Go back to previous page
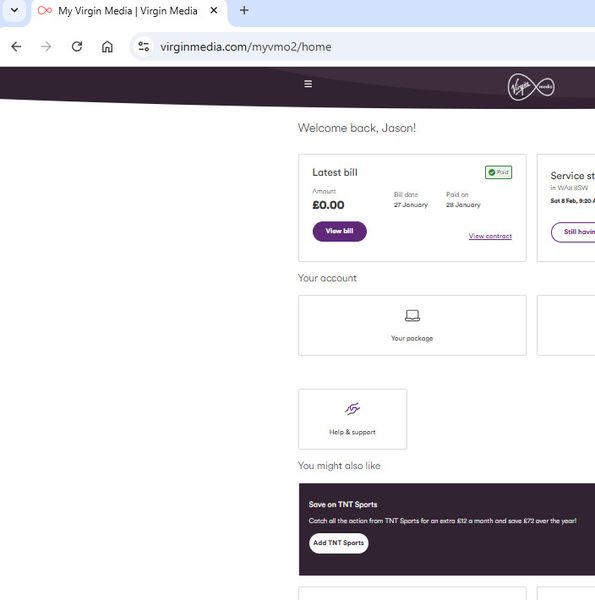Image resolution: width=595 pixels, height=600 pixels. tap(16, 47)
